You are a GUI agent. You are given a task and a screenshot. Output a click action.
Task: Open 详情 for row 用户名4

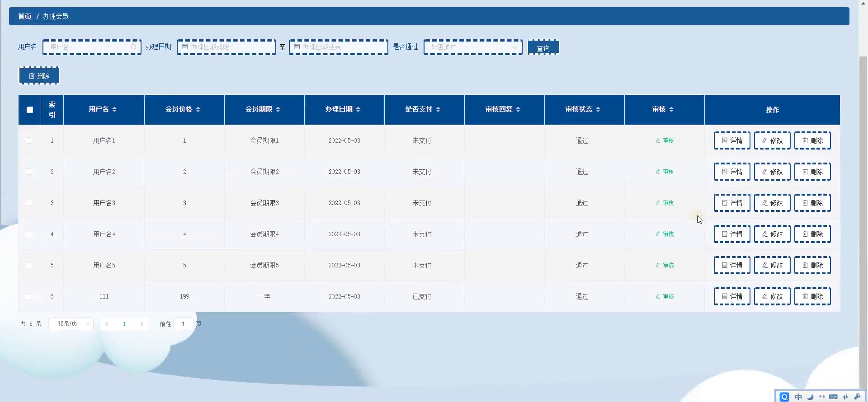click(732, 234)
